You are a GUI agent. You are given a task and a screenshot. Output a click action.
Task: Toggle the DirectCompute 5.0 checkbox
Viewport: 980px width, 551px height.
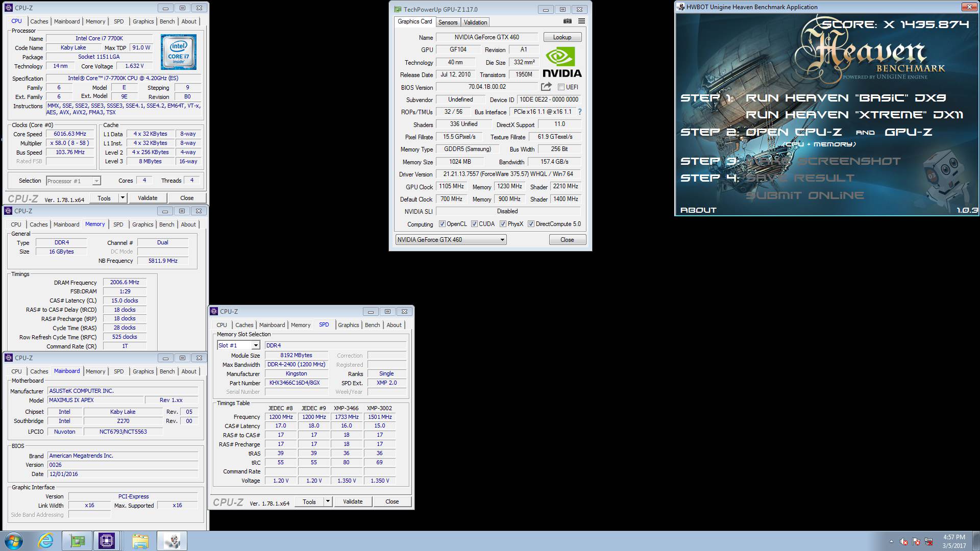[x=531, y=224]
